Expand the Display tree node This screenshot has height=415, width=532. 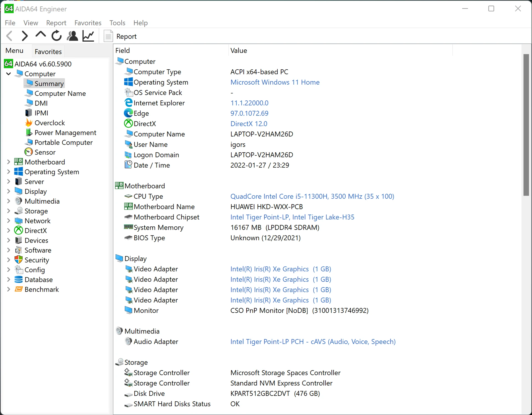(x=9, y=191)
